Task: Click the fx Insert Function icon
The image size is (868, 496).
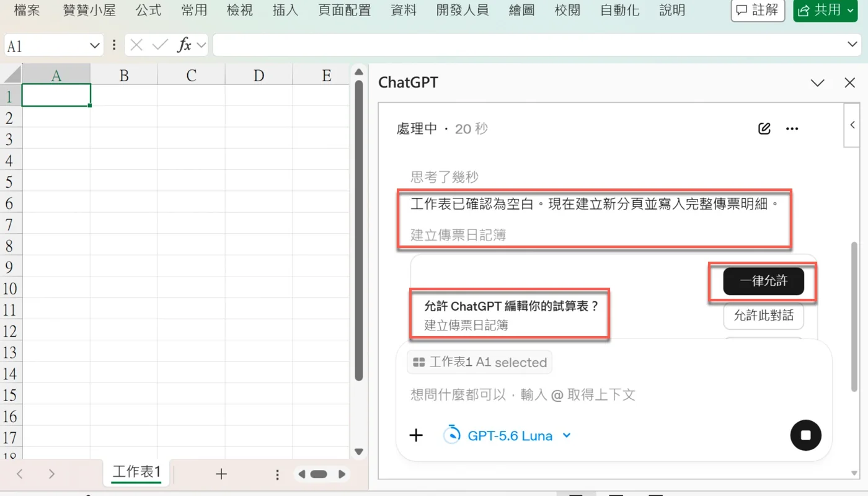Action: (184, 45)
